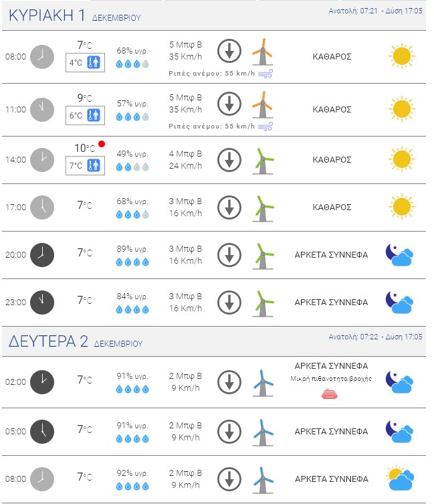Click the sun icon for Sunday 08:00
This screenshot has width=434, height=504.
[x=401, y=56]
